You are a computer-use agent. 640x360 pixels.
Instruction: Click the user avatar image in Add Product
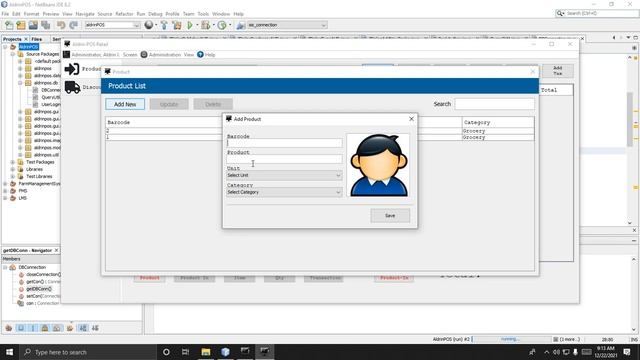pyautogui.click(x=379, y=165)
